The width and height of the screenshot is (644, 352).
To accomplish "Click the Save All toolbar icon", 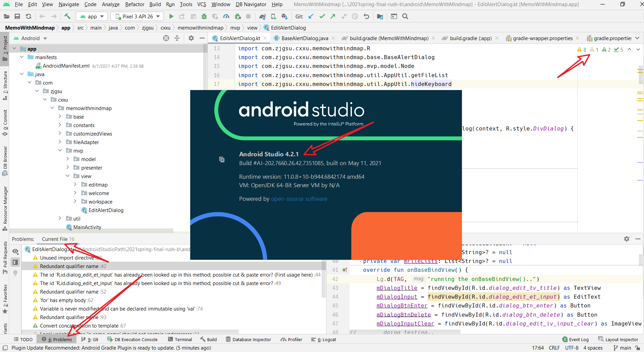I will pyautogui.click(x=17, y=16).
